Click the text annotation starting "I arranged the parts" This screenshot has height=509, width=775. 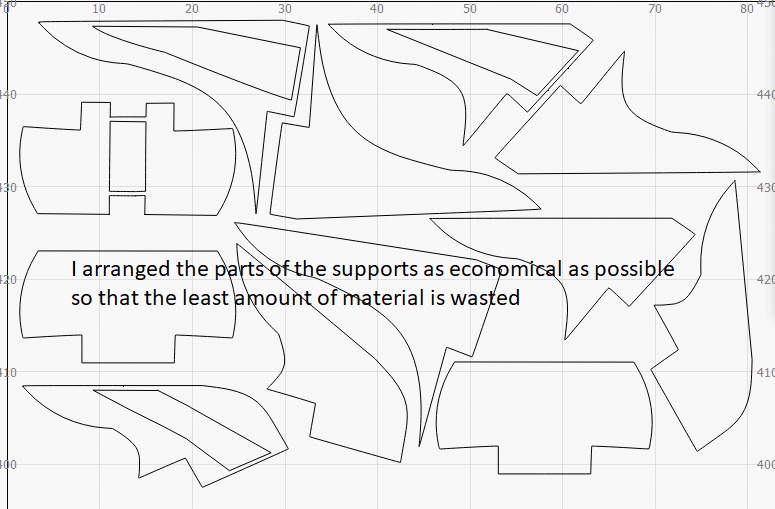[x=372, y=270]
